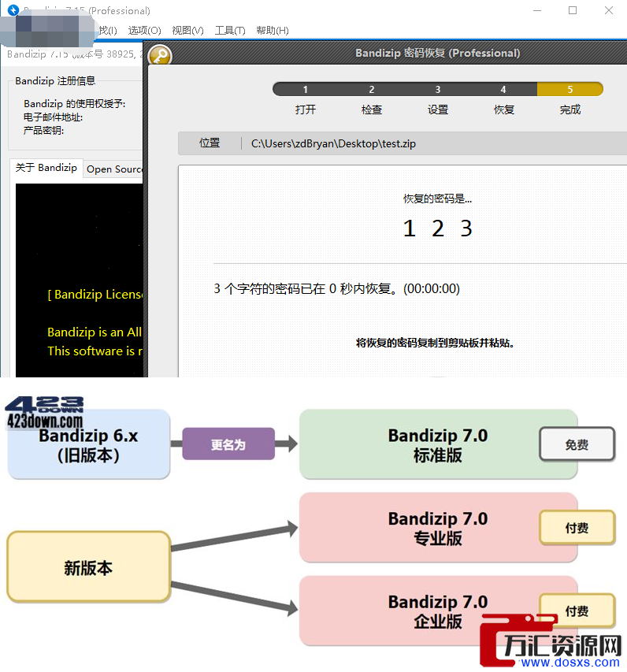Viewport: 627px width, 672px height.
Task: Close the Bandizip window
Action: click(609, 10)
